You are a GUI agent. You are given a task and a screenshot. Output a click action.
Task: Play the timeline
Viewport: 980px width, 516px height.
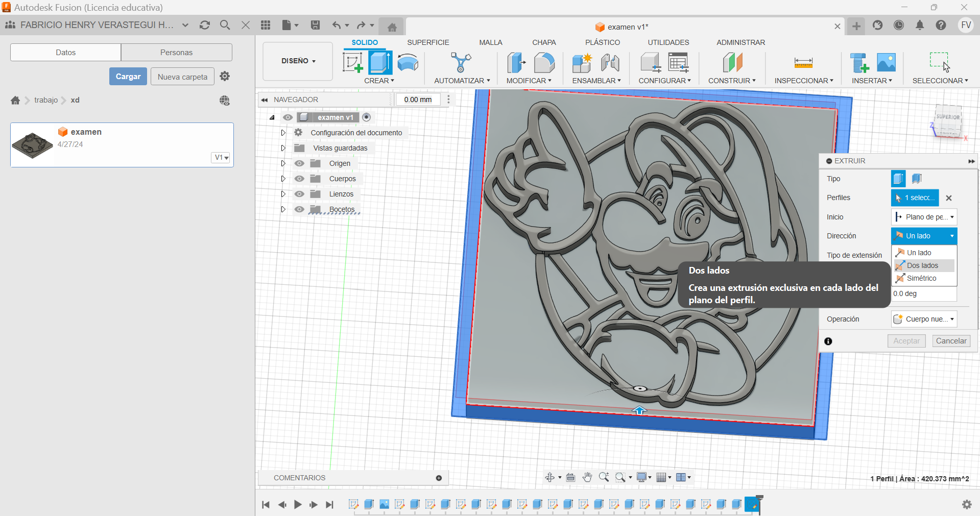[x=298, y=505]
